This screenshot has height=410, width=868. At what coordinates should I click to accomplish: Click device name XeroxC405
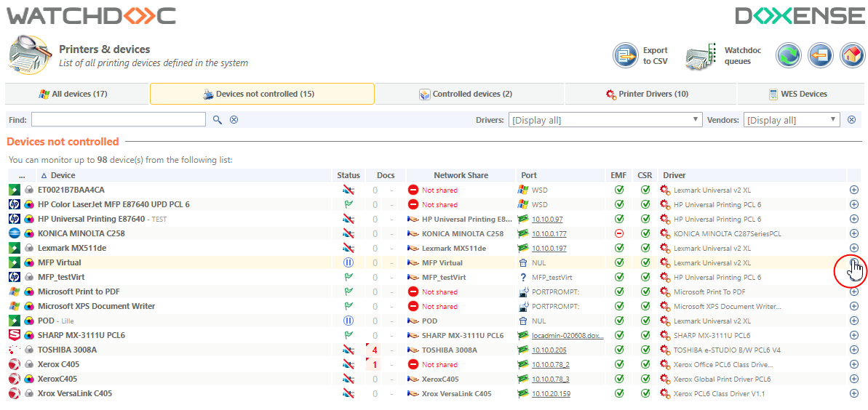tap(57, 379)
